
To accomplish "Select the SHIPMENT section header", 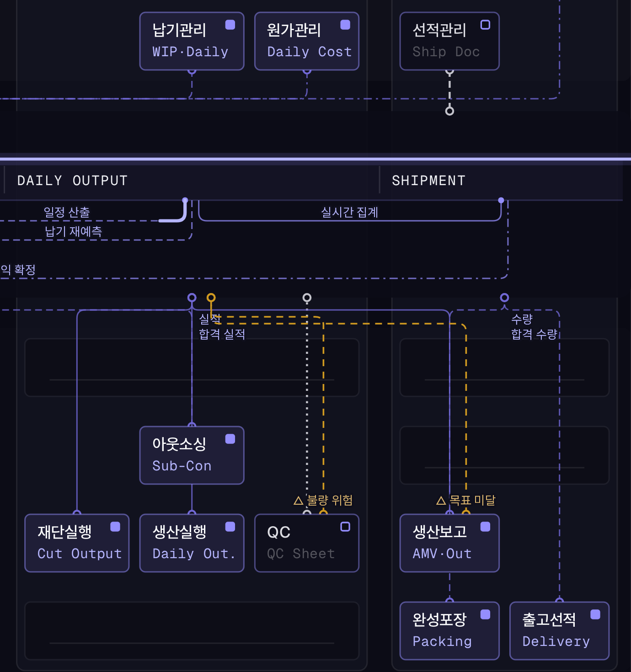I will tap(428, 181).
